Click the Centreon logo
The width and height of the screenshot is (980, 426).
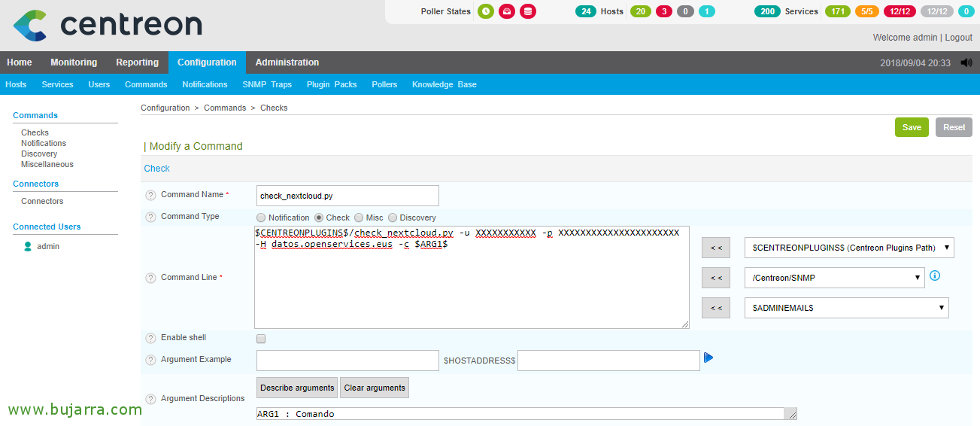click(108, 26)
